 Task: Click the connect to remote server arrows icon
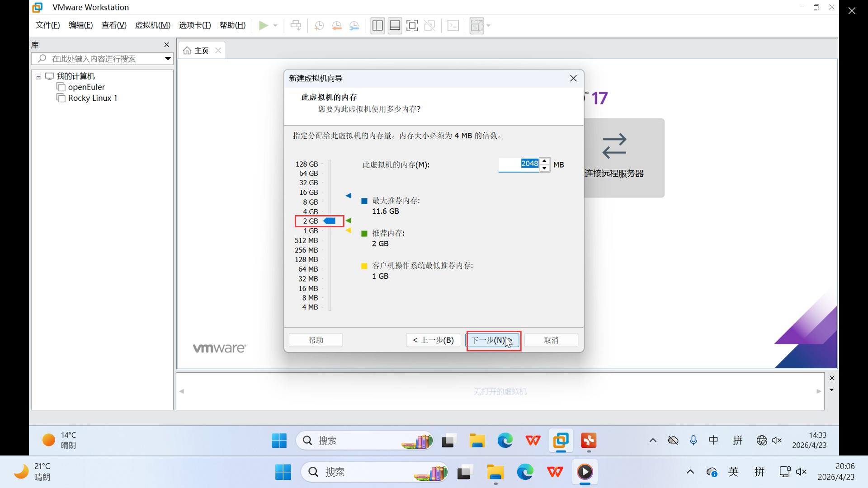[614, 146]
